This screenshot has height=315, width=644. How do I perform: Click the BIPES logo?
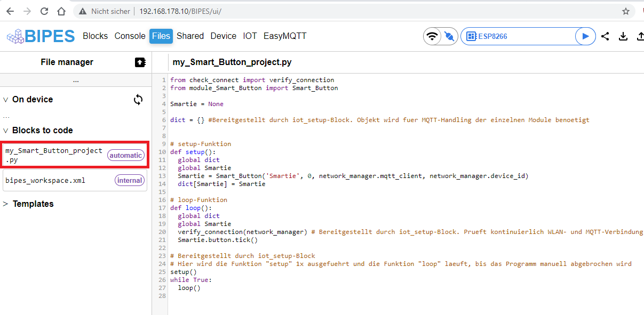[x=41, y=36]
